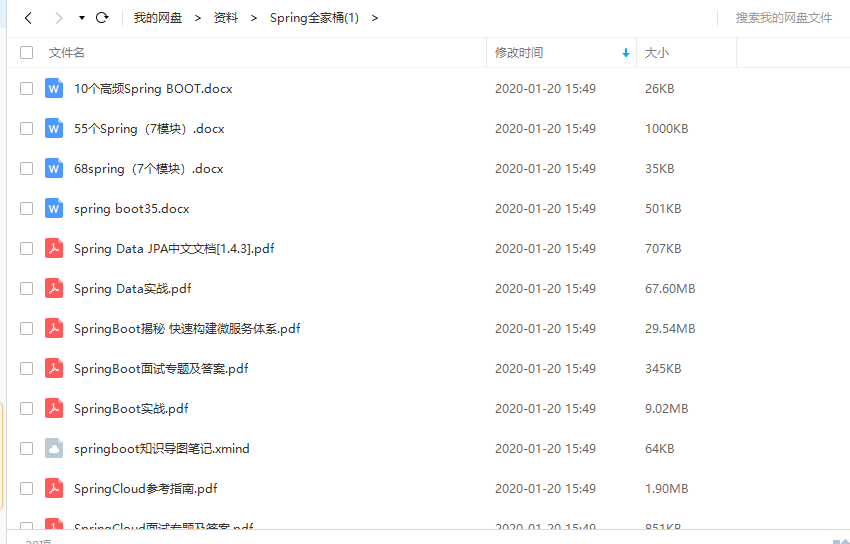850x544 pixels.
Task: Click PDF icon of SpringCloud参考指南.pdf
Action: (54, 489)
